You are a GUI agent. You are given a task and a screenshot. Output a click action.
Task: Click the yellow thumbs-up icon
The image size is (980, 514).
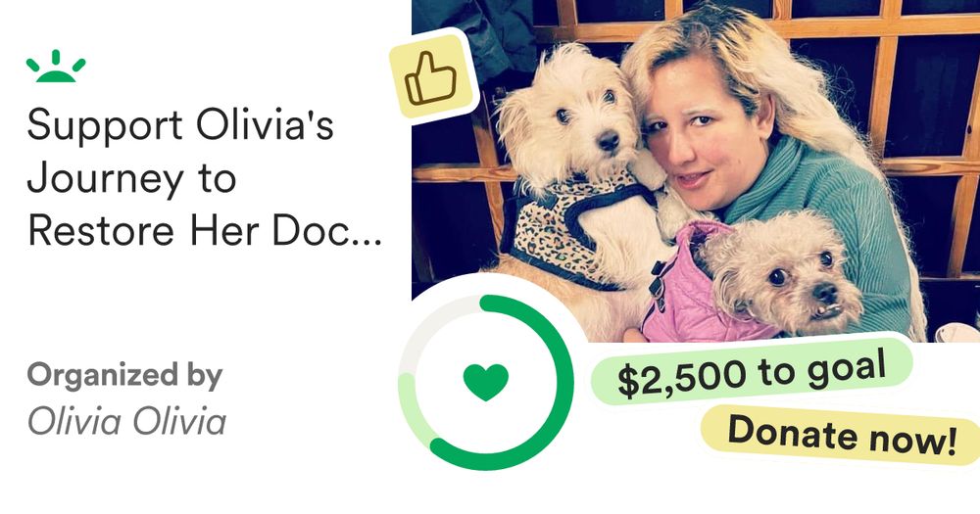431,76
